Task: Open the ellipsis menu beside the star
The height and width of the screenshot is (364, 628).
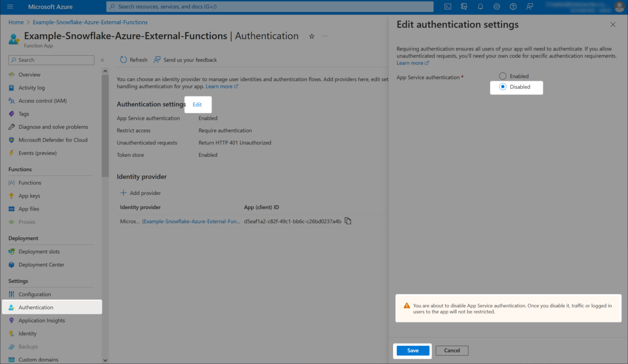Action: click(325, 36)
